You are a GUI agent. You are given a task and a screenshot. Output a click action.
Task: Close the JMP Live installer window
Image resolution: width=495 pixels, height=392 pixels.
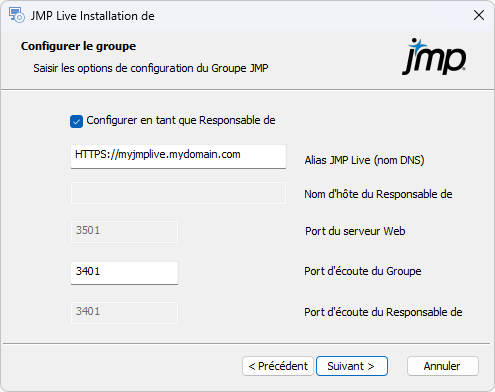pyautogui.click(x=479, y=15)
